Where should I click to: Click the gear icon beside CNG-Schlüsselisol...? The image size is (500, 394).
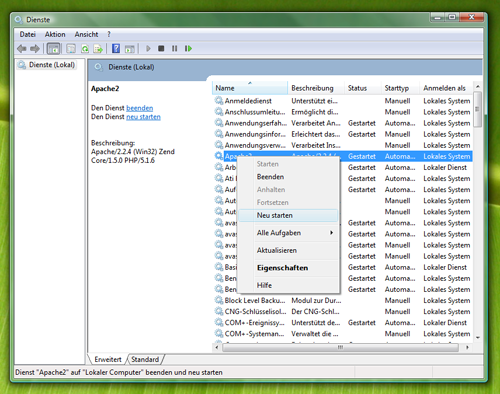click(x=219, y=311)
